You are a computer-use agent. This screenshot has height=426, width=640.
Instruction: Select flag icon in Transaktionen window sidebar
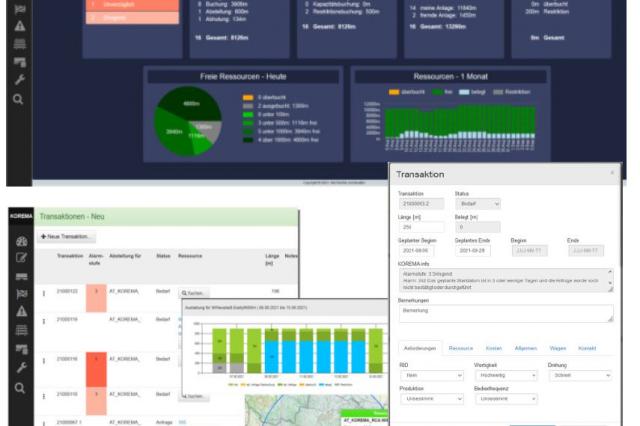20,294
